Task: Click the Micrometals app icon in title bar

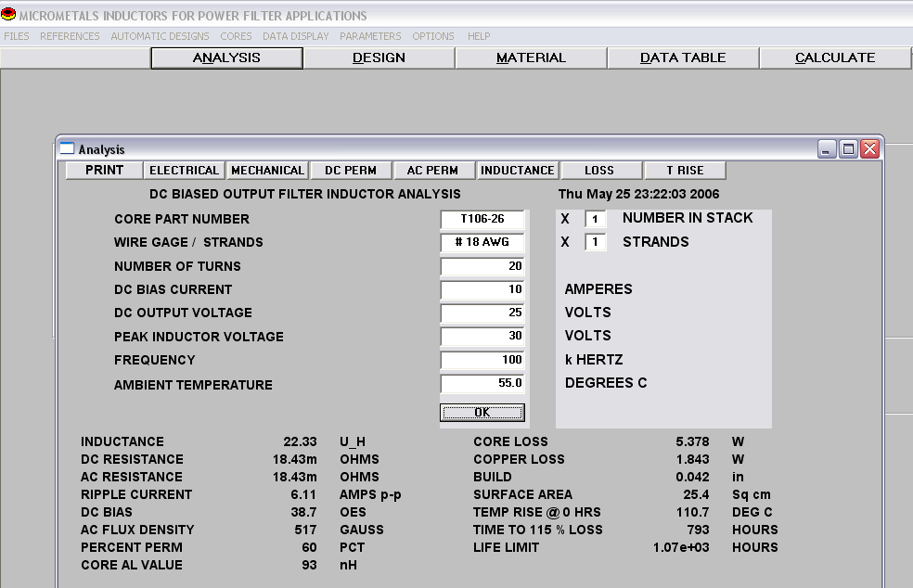Action: 8,14
